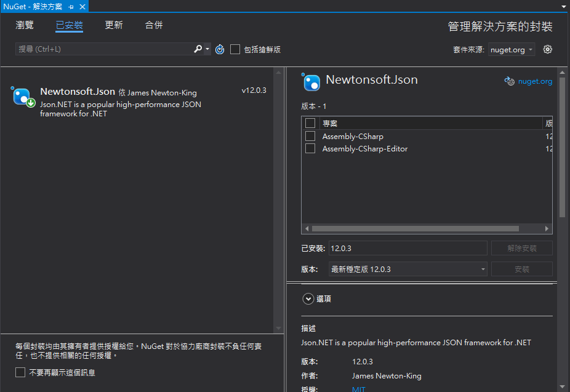Open the NuGet settings gear
This screenshot has height=392, width=570.
pyautogui.click(x=548, y=49)
